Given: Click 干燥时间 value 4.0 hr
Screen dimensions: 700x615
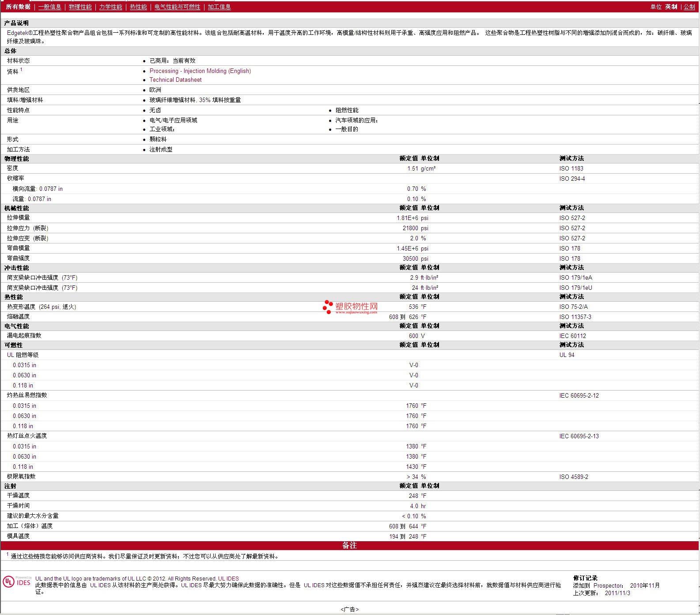Looking at the screenshot, I should pyautogui.click(x=417, y=506).
